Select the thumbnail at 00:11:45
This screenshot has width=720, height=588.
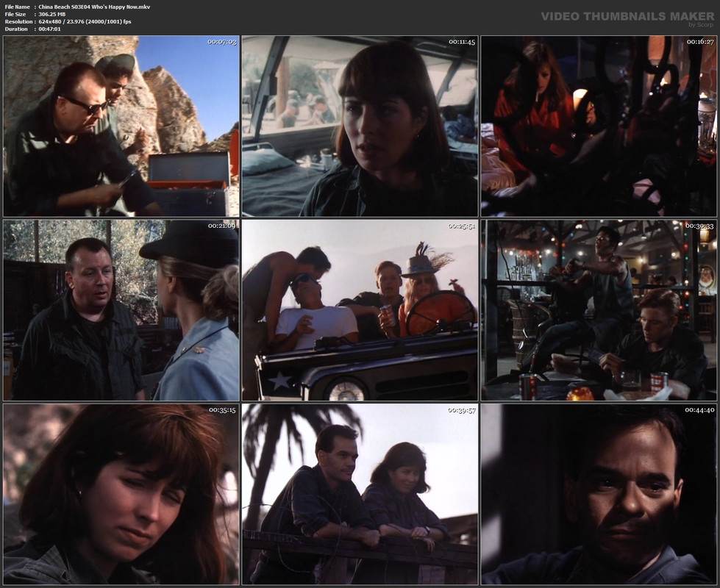pyautogui.click(x=360, y=126)
